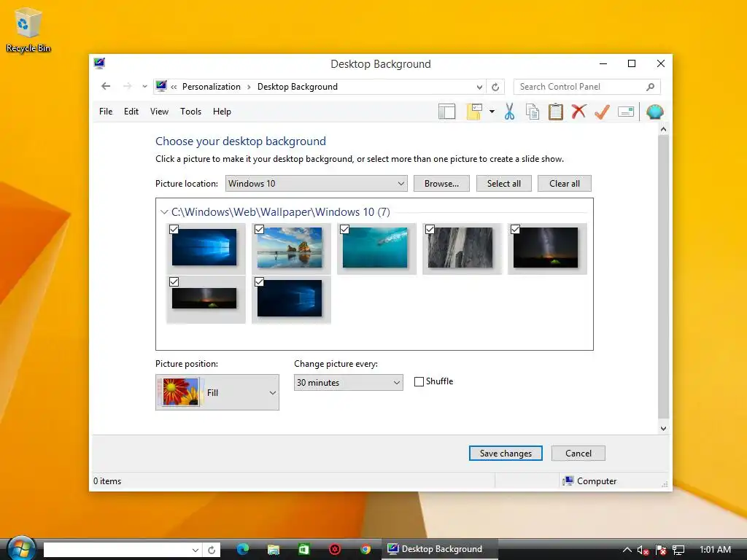Launch Google Chrome from taskbar
747x560 pixels.
pos(365,549)
